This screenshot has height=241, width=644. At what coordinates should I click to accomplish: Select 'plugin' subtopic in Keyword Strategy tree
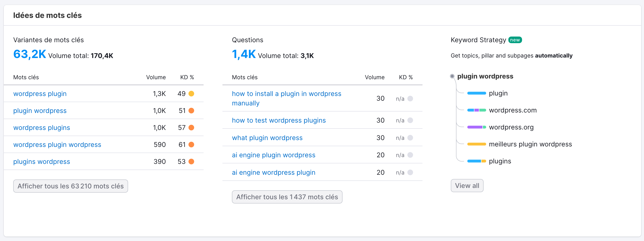pyautogui.click(x=498, y=93)
